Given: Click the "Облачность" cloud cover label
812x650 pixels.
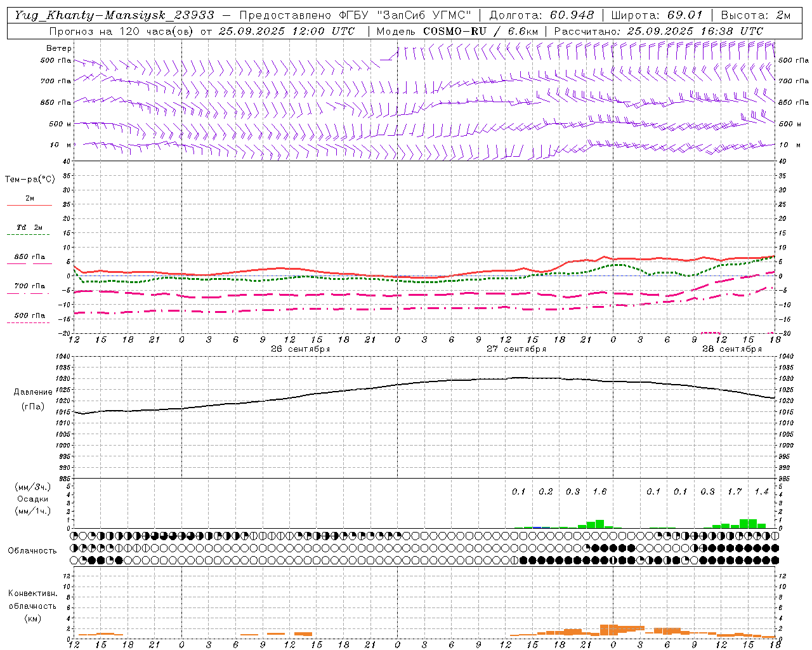Looking at the screenshot, I should point(32,550).
